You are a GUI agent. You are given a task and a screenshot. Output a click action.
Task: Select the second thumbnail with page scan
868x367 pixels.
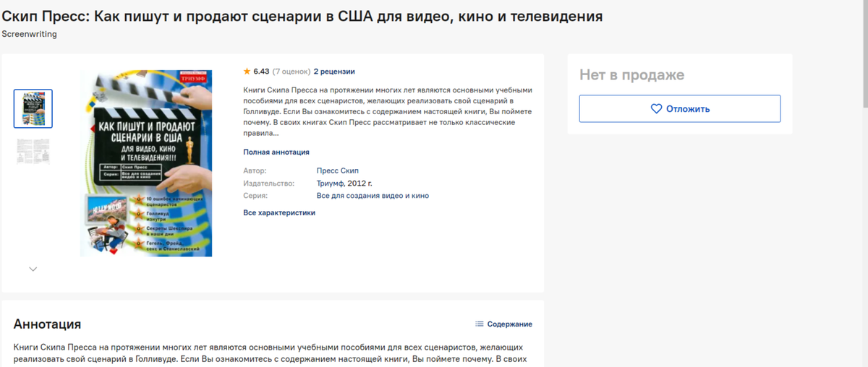coord(33,150)
